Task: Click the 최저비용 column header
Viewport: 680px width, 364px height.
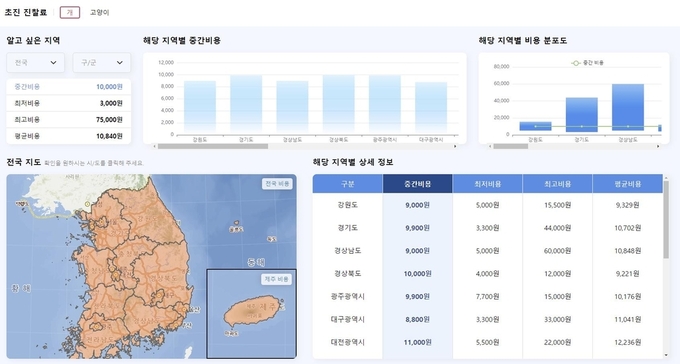Action: (x=487, y=184)
